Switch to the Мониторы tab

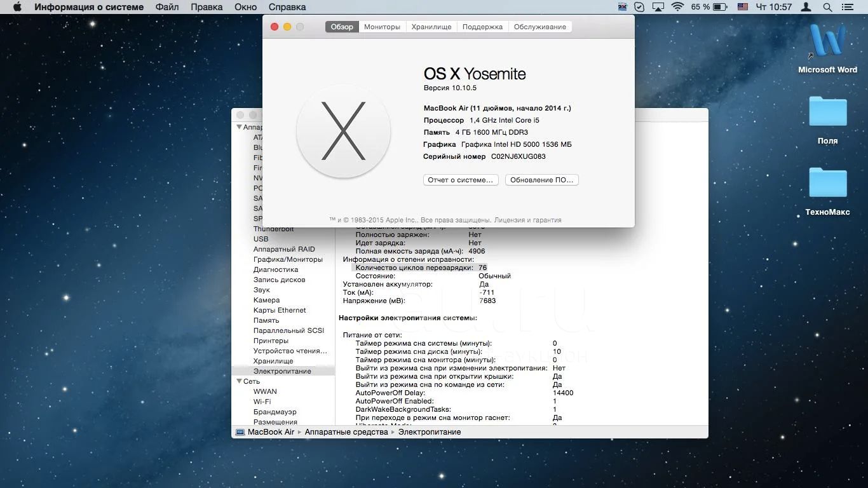click(382, 27)
